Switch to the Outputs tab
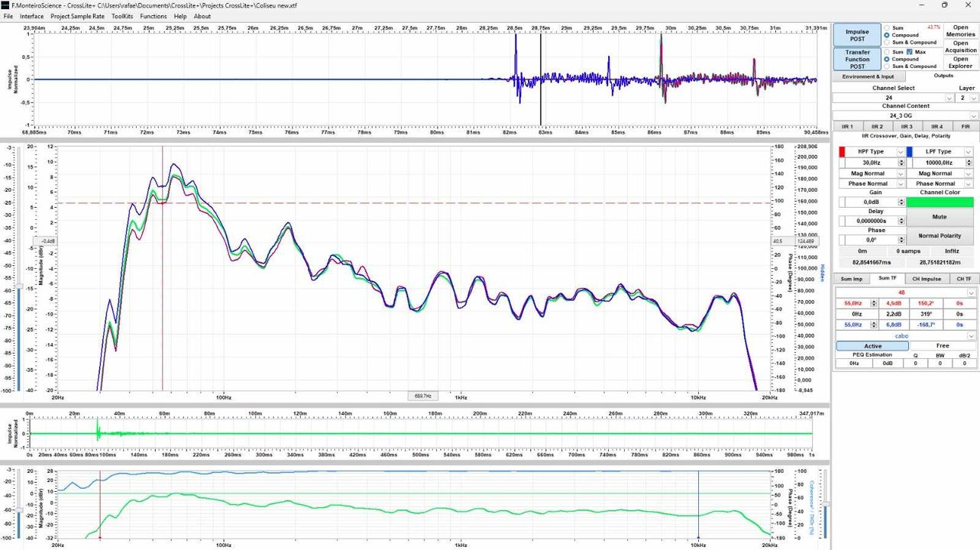Image resolution: width=980 pixels, height=550 pixels. [x=943, y=76]
